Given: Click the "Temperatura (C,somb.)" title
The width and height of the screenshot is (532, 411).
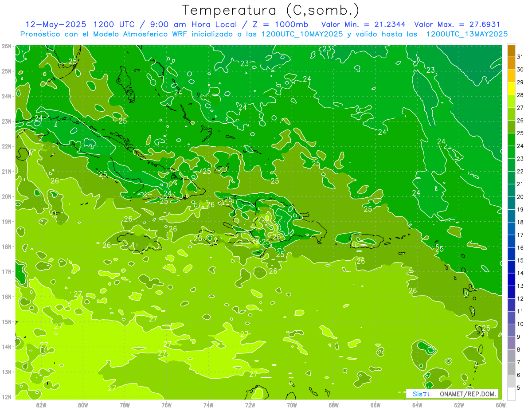Looking at the screenshot, I should 271,10.
